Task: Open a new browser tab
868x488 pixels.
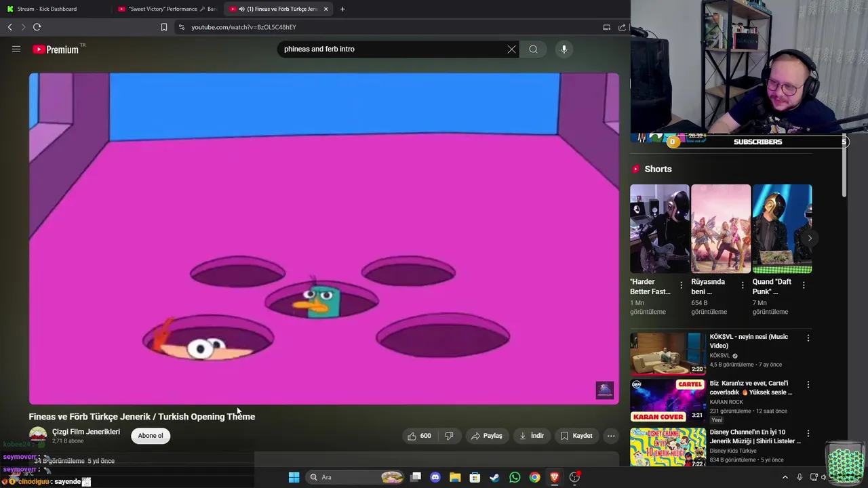Action: pyautogui.click(x=342, y=9)
